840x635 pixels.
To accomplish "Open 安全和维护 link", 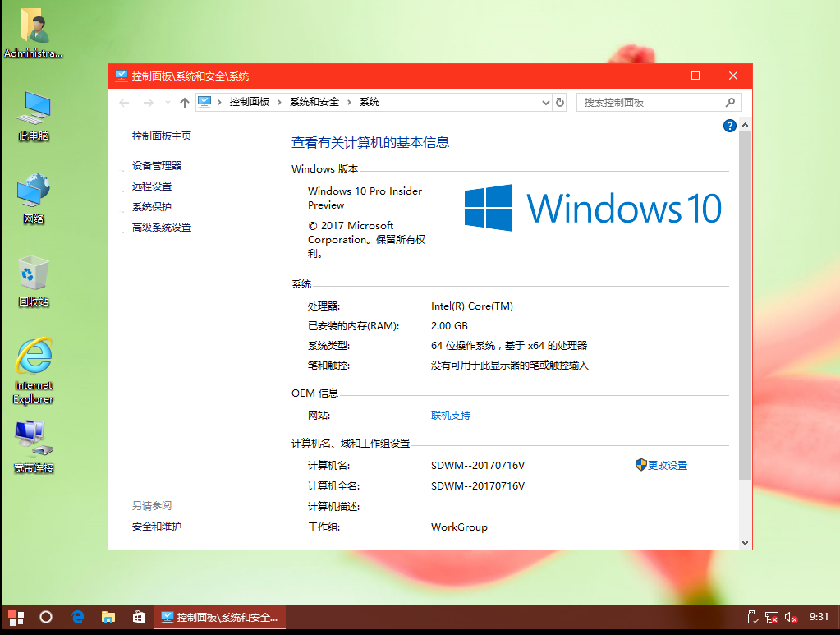I will [x=157, y=527].
